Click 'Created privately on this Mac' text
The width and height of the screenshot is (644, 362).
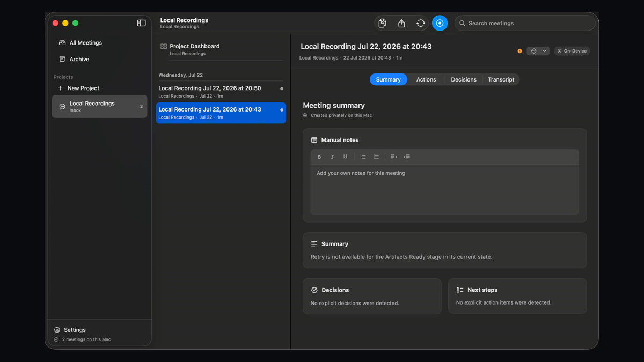point(341,115)
